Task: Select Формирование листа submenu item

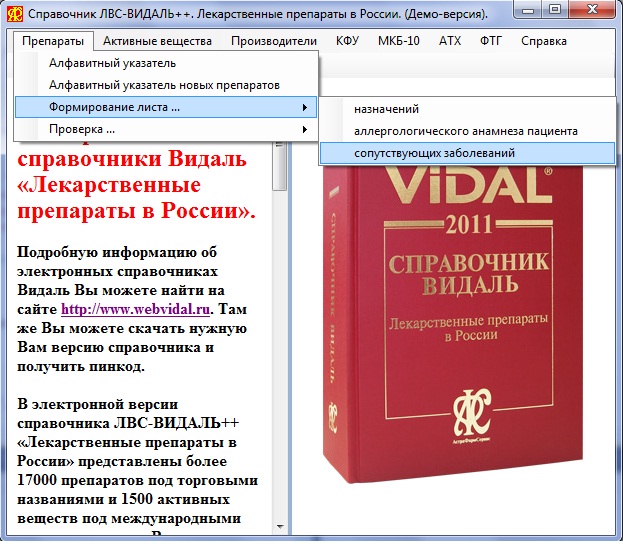Action: point(166,107)
